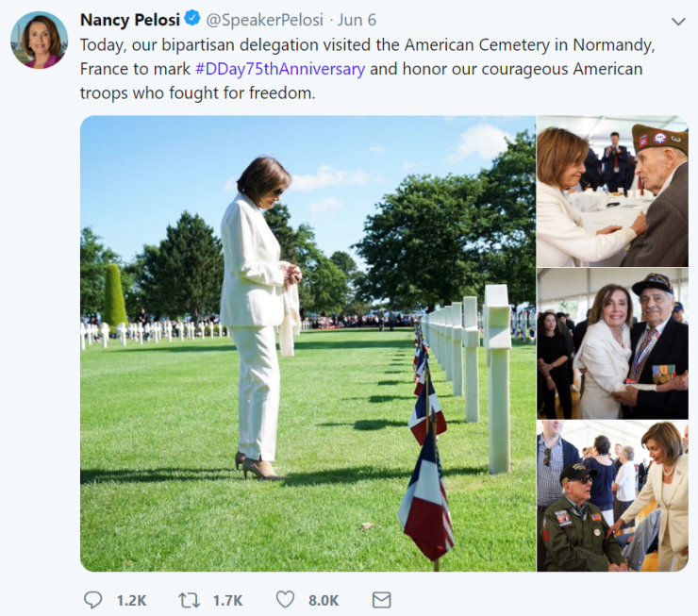
Task: Click the envelope direct message icon
Action: [x=381, y=600]
